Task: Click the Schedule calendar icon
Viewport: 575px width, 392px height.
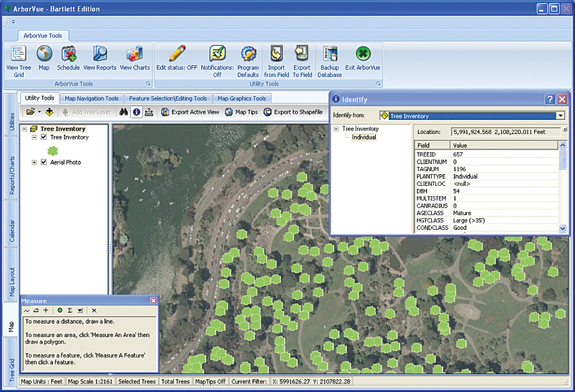Action: click(68, 54)
